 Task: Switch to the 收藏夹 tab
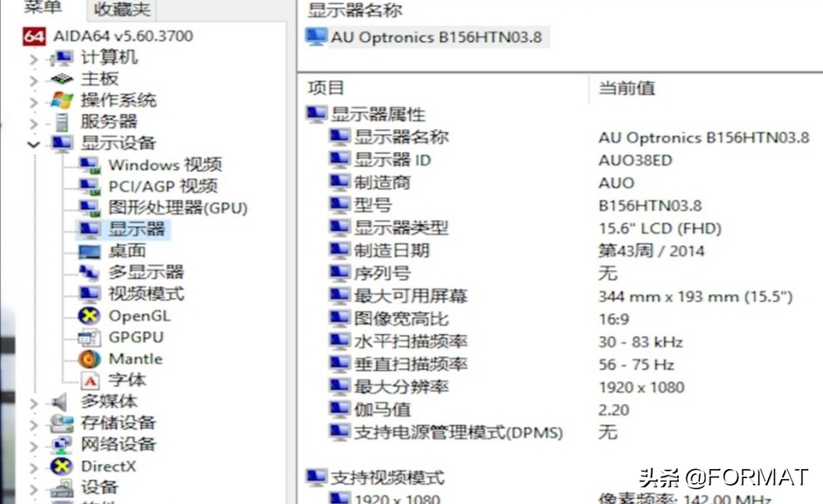pyautogui.click(x=122, y=10)
